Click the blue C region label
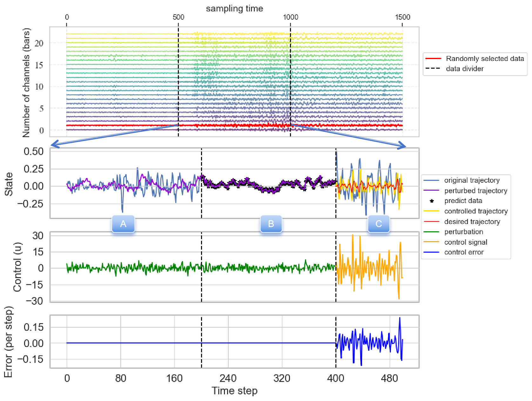The image size is (532, 401). [x=379, y=224]
